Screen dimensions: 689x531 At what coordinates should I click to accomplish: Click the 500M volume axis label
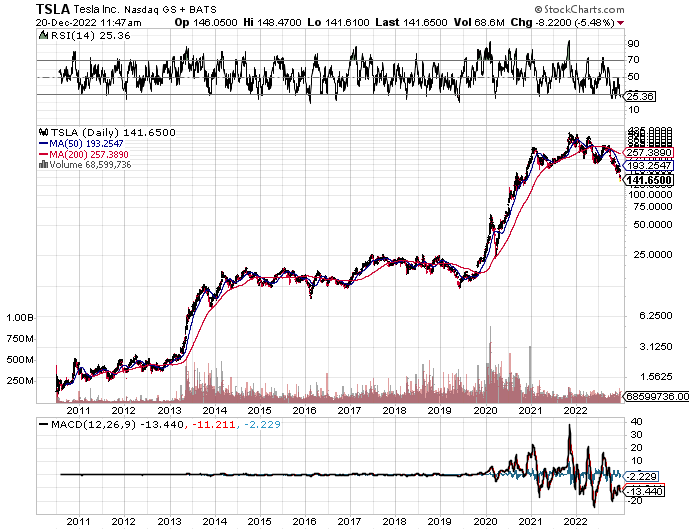pos(20,360)
